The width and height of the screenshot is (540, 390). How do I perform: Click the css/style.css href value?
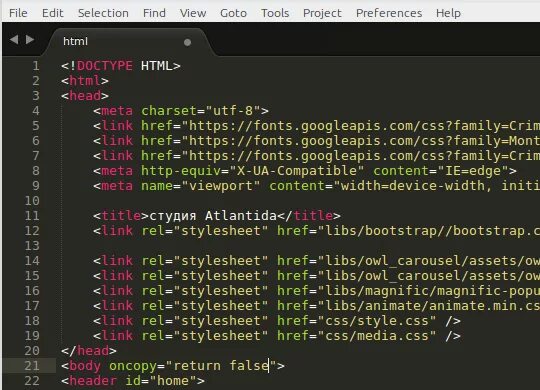[x=377, y=321]
